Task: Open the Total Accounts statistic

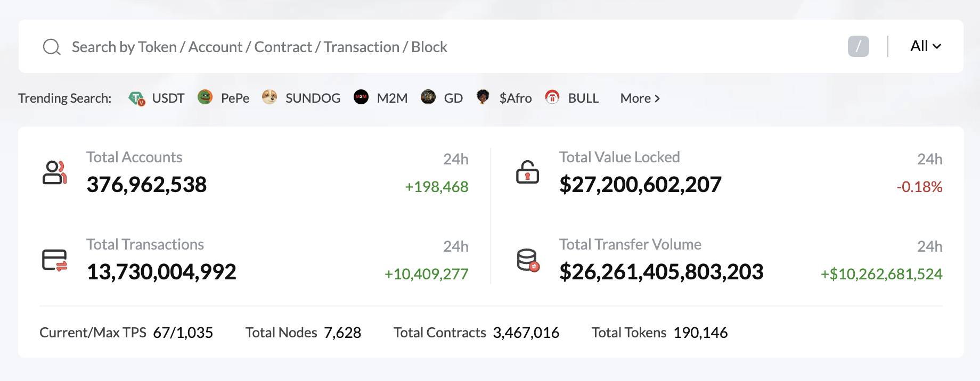Action: [x=146, y=185]
